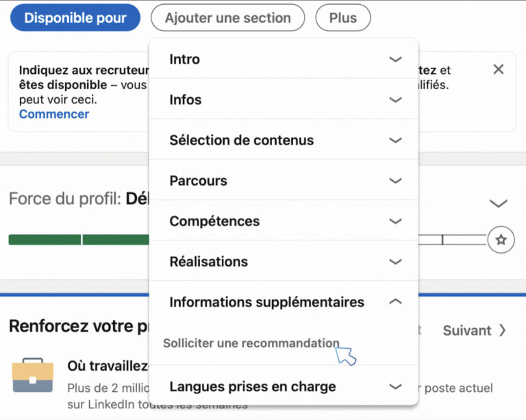
Task: Open the Ajouter une section dropdown
Action: (228, 18)
